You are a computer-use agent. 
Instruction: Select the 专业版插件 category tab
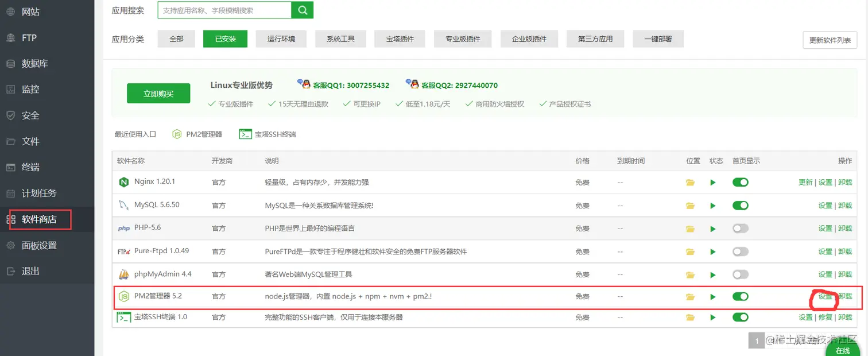click(463, 39)
